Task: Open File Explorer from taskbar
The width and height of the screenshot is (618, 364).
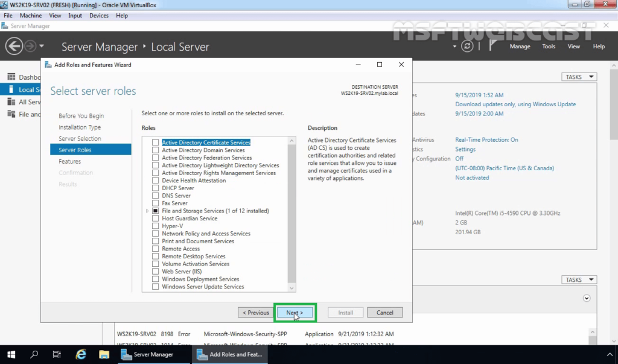Action: (x=104, y=354)
